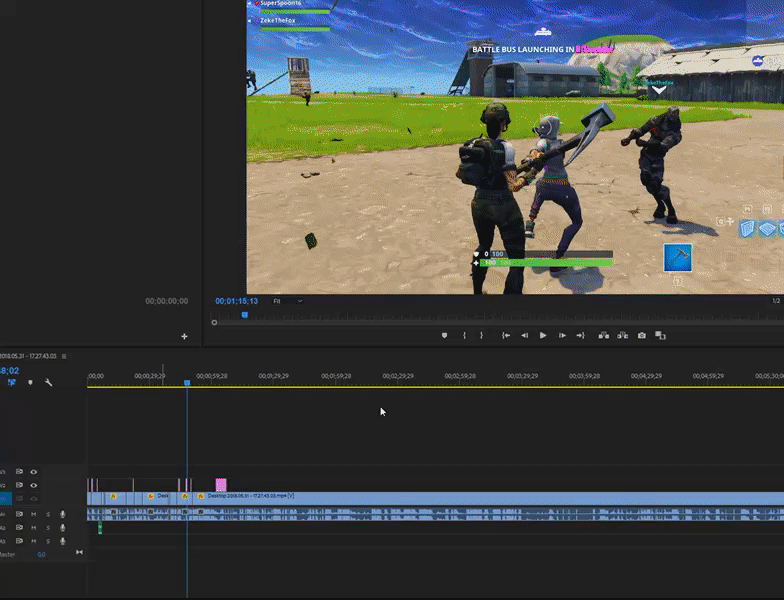Toggle sync lock on audio track A2

[19, 528]
